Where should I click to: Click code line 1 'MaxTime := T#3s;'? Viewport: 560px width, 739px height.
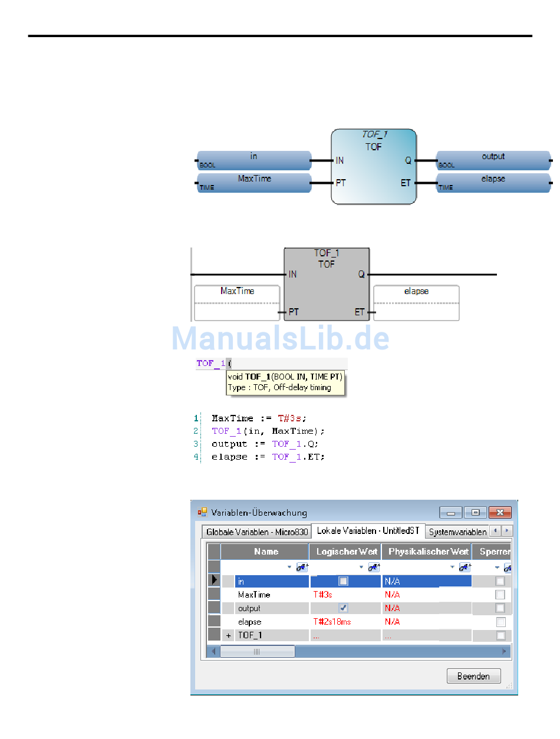point(259,418)
